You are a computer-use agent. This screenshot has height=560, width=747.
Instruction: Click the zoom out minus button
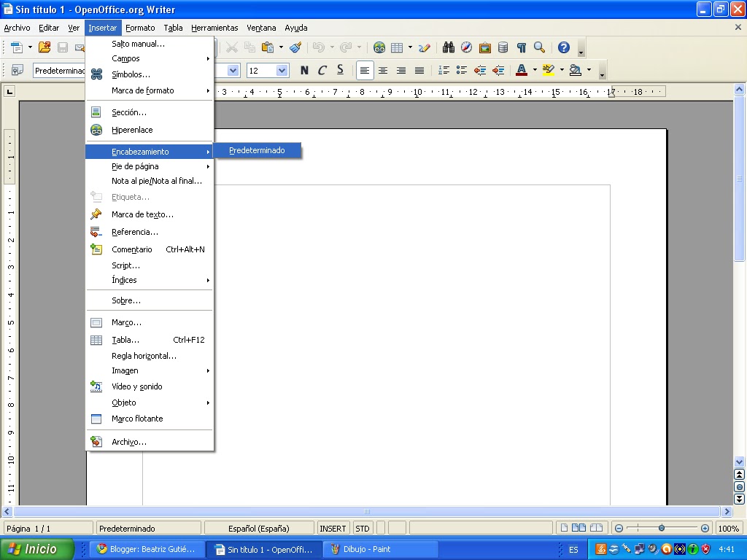619,528
